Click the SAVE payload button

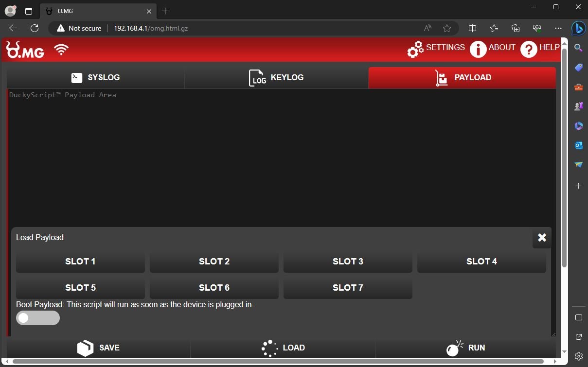(98, 348)
